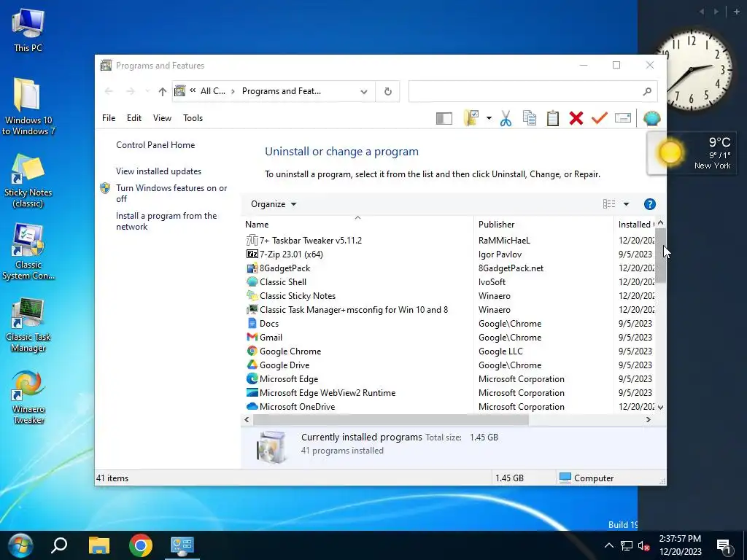The height and width of the screenshot is (560, 747).
Task: Open the View menu
Action: pyautogui.click(x=162, y=118)
